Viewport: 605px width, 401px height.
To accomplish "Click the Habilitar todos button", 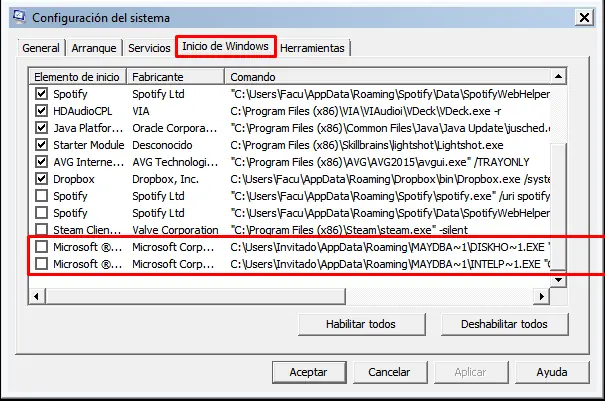I will 361,324.
